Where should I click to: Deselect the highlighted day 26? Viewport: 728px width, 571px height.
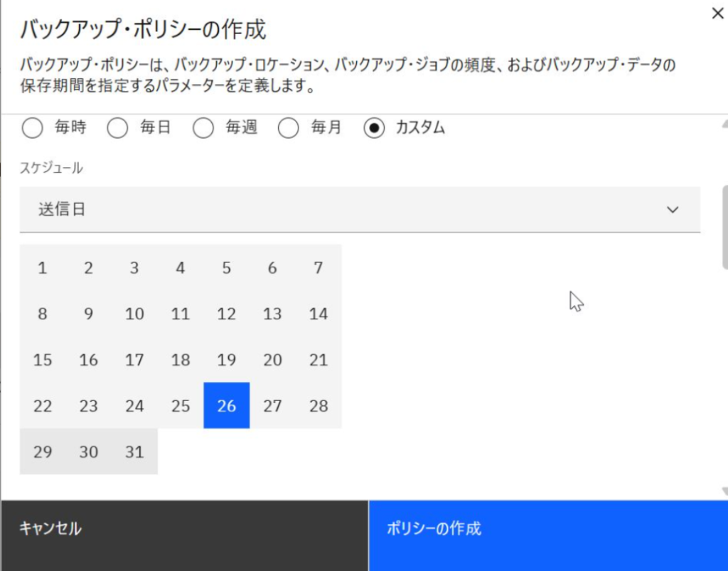click(x=227, y=405)
